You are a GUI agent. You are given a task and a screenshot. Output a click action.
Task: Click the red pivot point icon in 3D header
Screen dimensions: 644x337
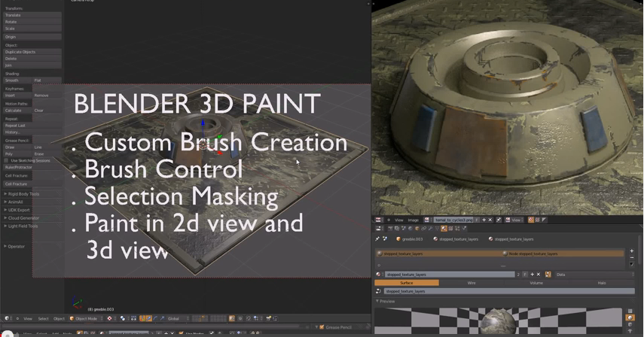tap(110, 318)
